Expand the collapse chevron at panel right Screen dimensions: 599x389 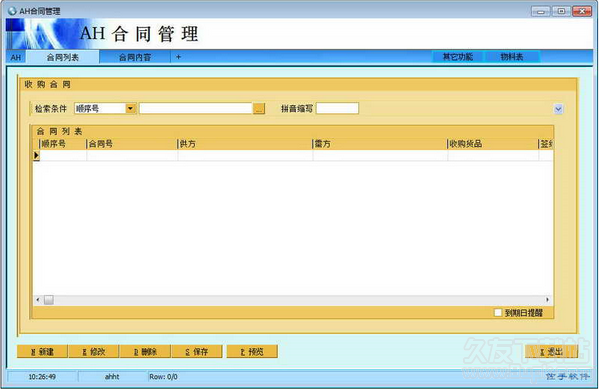558,109
